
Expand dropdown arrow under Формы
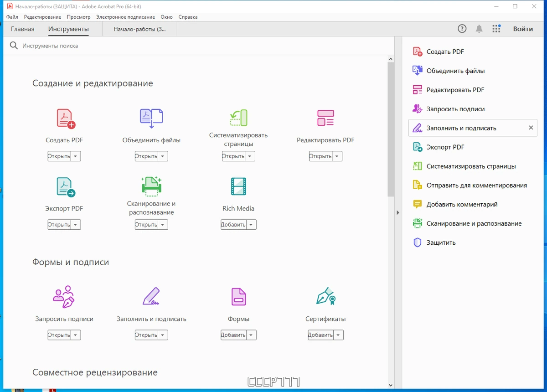coord(252,335)
